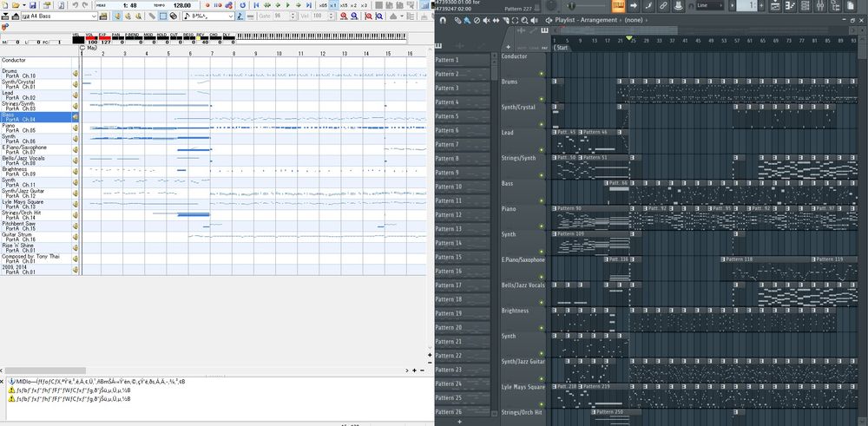Adjust the VOL meter showing 100
Viewport: 868px width, 426px height.
tap(91, 38)
